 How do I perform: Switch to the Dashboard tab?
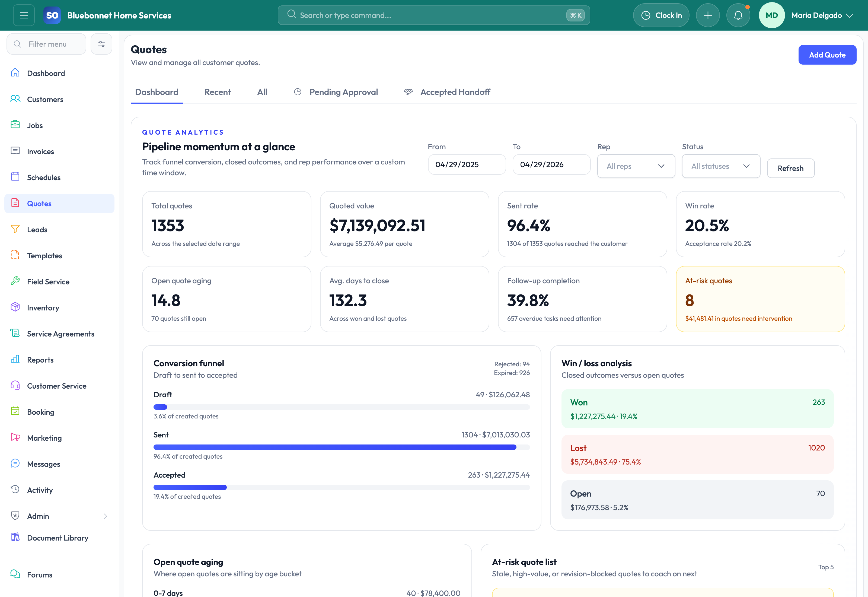click(157, 92)
